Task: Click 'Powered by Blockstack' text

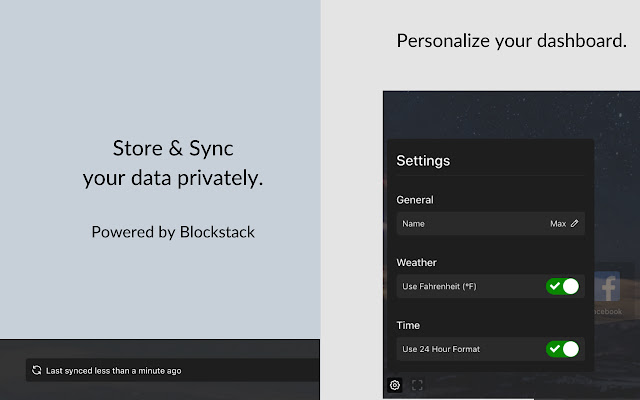Action: 173,232
